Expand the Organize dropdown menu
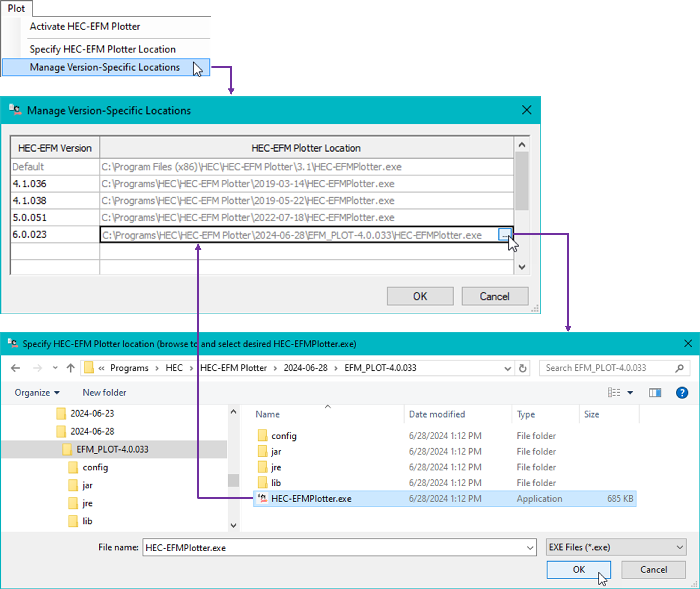This screenshot has width=700, height=589. 37,392
